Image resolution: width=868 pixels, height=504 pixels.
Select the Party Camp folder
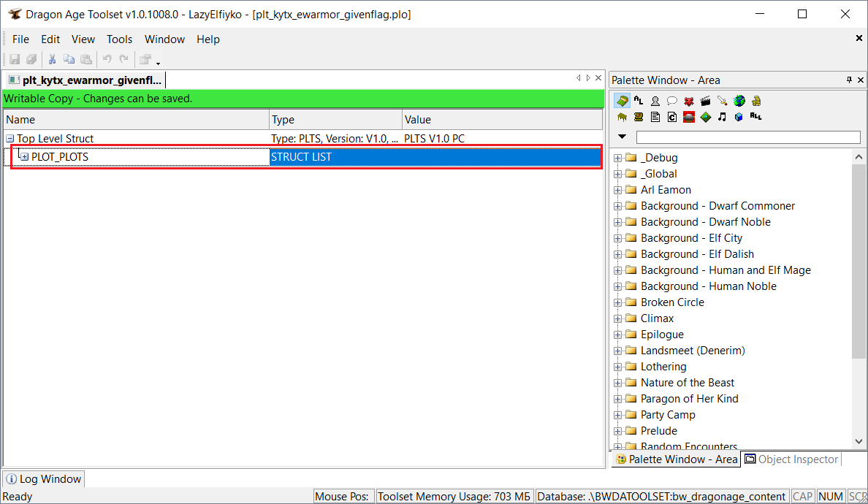click(x=668, y=415)
